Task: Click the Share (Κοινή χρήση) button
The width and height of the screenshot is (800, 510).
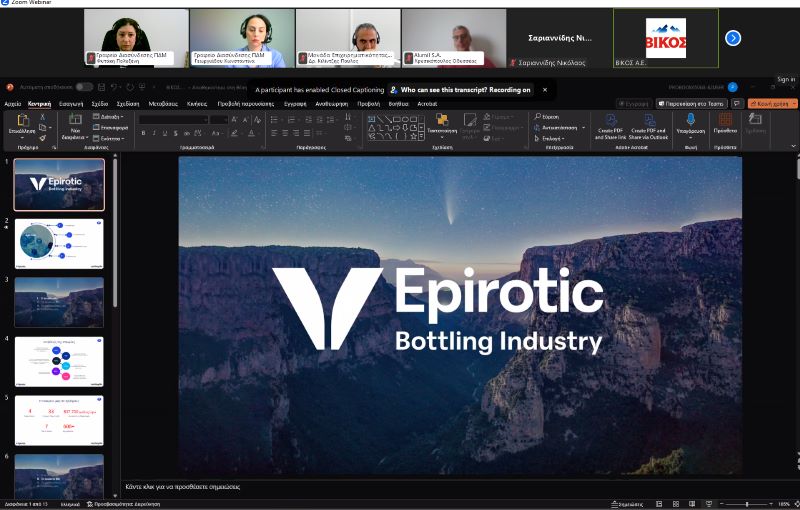Action: click(771, 103)
